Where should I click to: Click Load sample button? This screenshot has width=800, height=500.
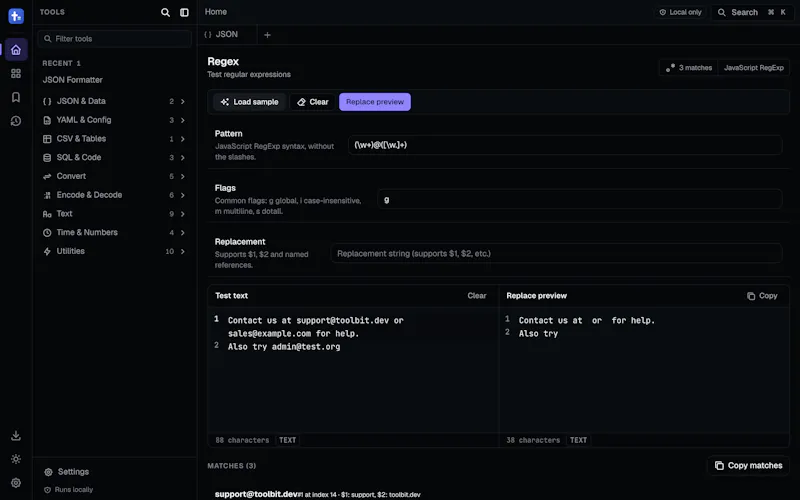tap(249, 102)
